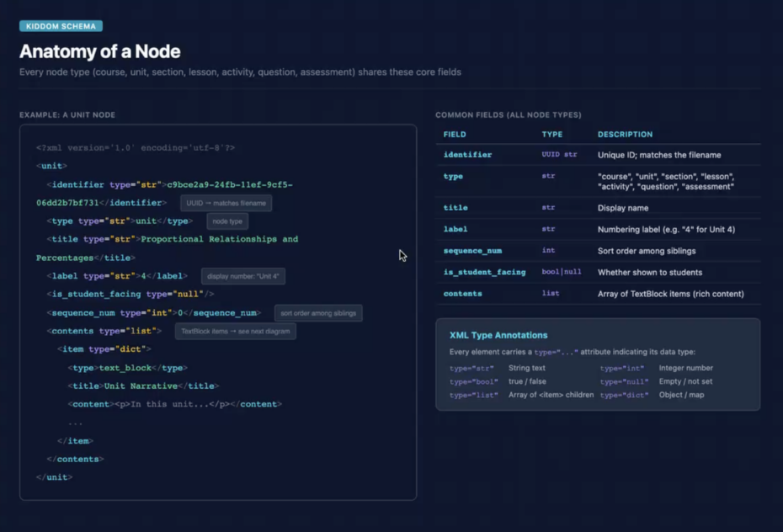
Task: Click the <type>text_block</type> code line
Action: 127,368
